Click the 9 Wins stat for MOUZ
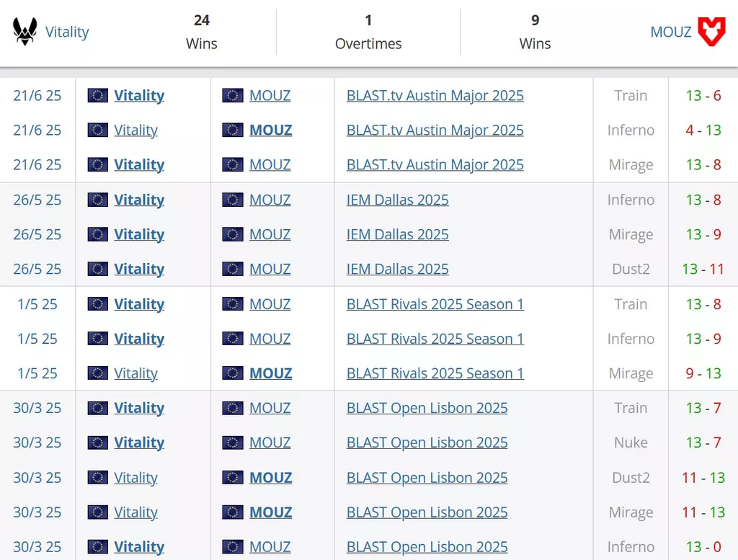This screenshot has height=560, width=738. click(x=535, y=32)
